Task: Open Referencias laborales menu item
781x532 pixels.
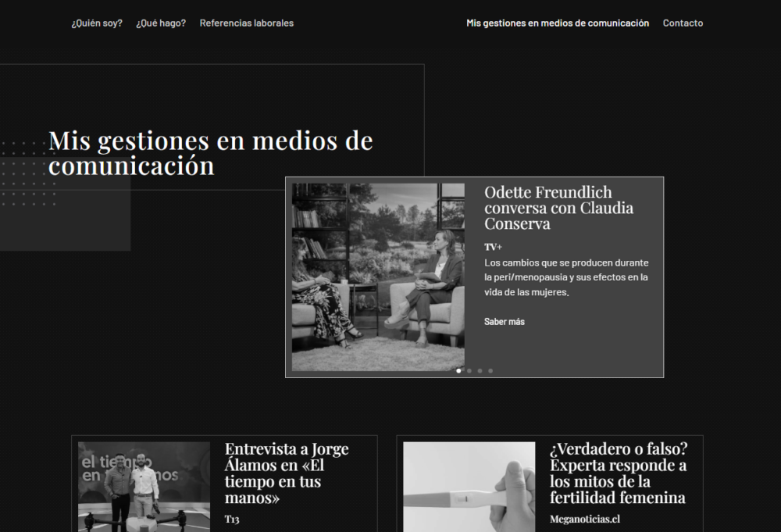Action: 247,23
